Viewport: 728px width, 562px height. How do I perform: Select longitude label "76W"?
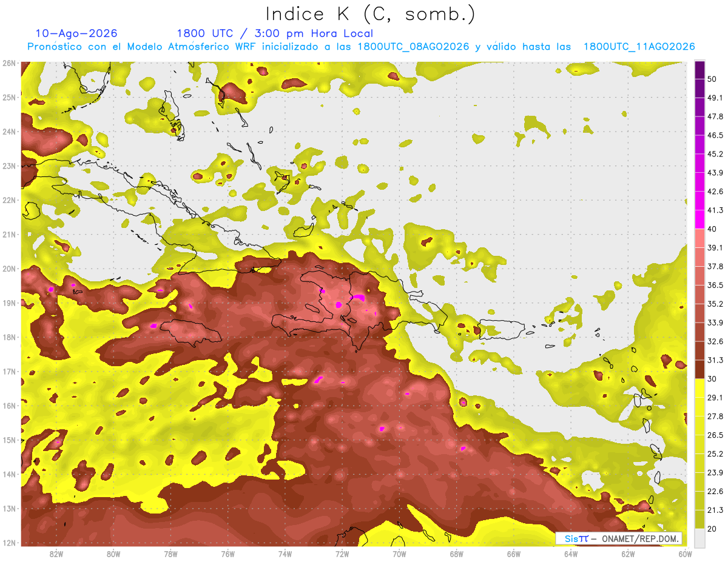tap(227, 554)
